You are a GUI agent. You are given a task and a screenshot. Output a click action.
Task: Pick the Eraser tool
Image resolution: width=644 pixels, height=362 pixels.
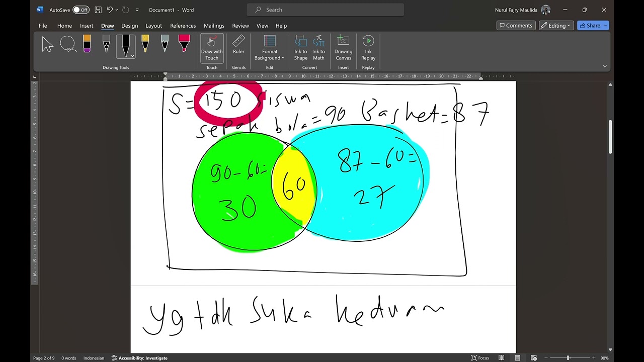coord(87,44)
